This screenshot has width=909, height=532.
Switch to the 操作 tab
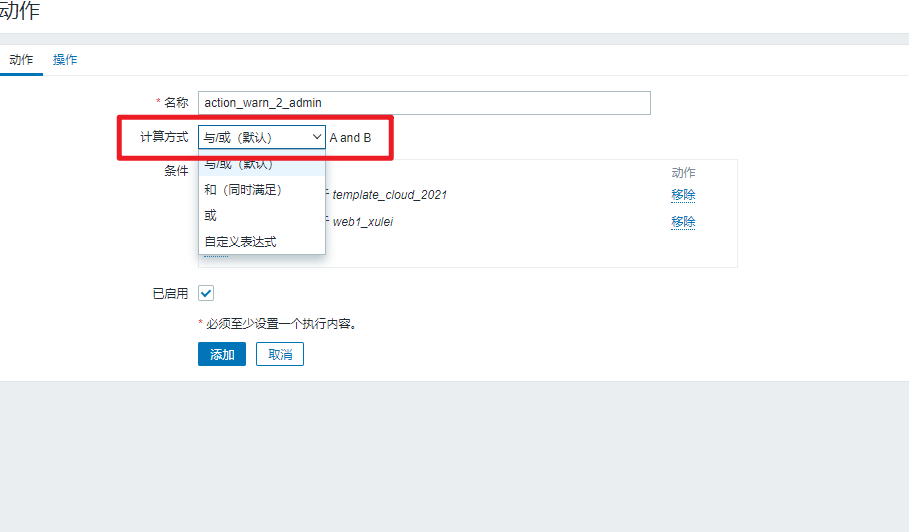pyautogui.click(x=65, y=60)
